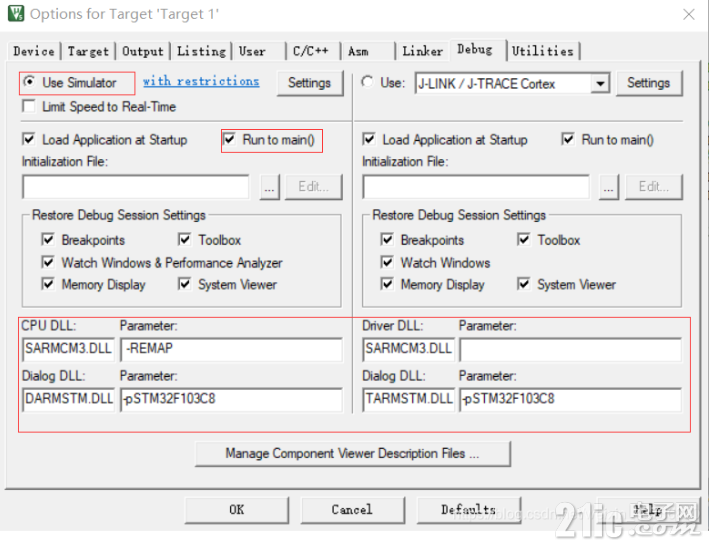Viewport: 709px width, 545px height.
Task: Browse for simulator initialization file
Action: click(269, 187)
